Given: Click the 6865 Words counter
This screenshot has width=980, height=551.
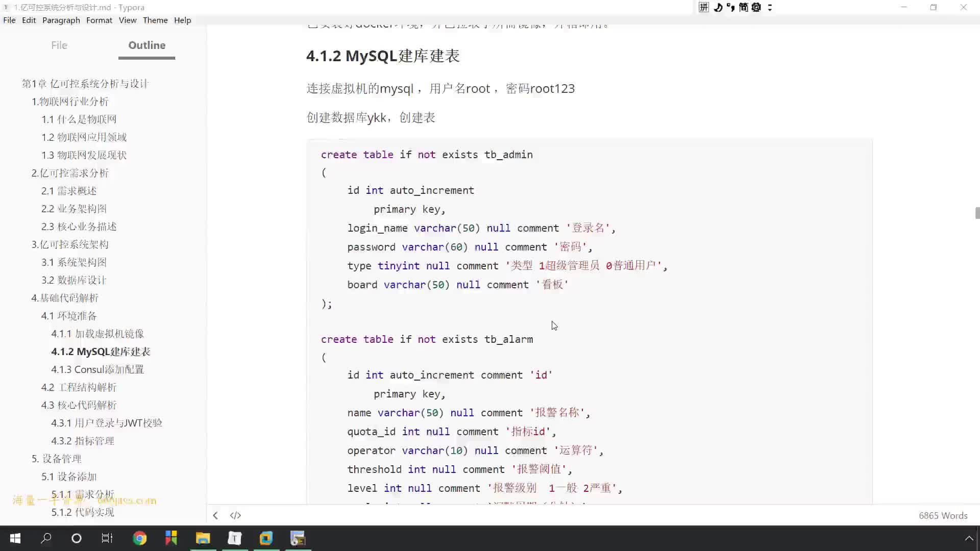Looking at the screenshot, I should (x=943, y=515).
